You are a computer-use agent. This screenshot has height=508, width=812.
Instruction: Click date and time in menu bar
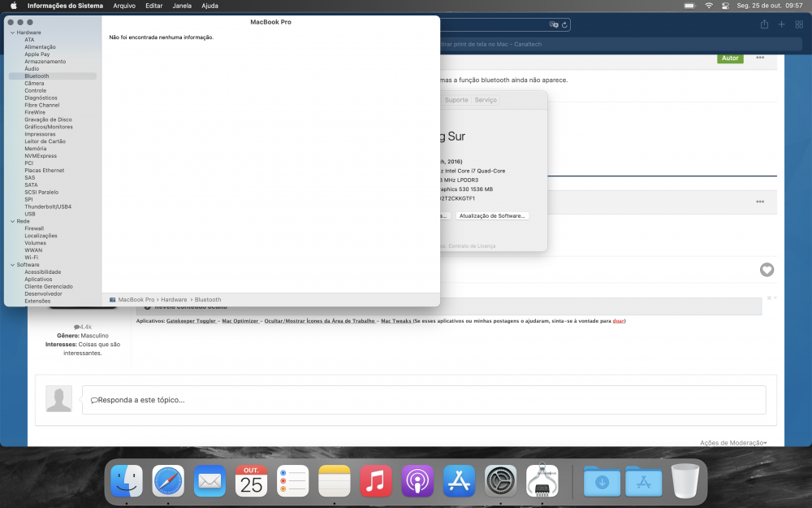770,6
